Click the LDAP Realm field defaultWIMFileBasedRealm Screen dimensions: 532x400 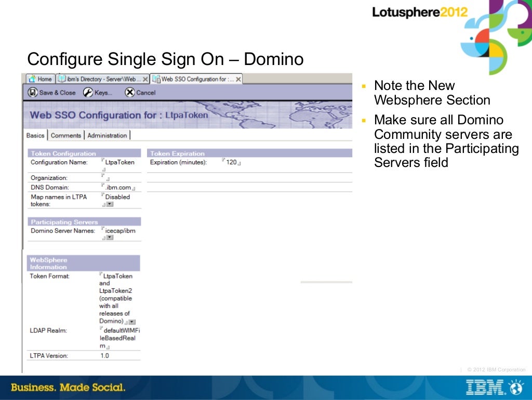pos(119,338)
